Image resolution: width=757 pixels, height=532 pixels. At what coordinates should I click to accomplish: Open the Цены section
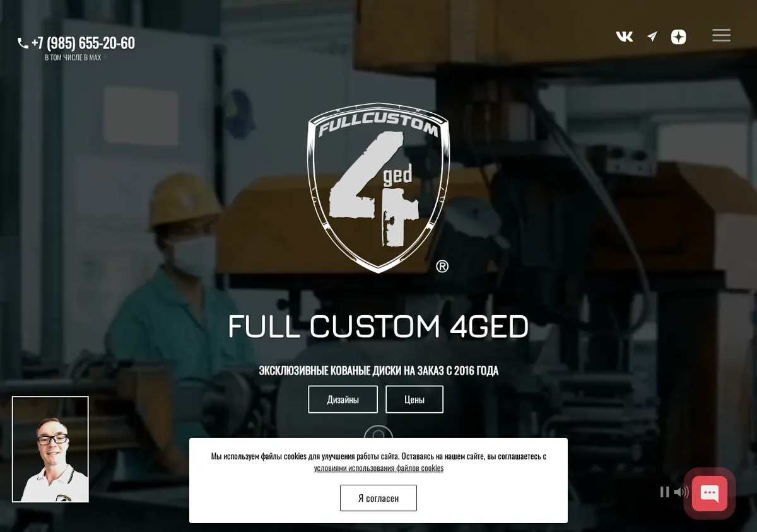(414, 399)
